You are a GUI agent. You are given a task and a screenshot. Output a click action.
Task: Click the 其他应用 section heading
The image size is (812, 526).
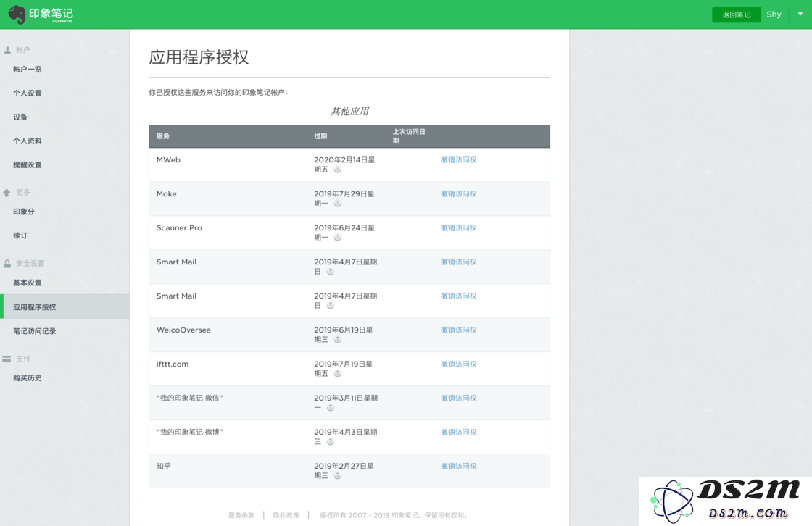click(x=349, y=112)
